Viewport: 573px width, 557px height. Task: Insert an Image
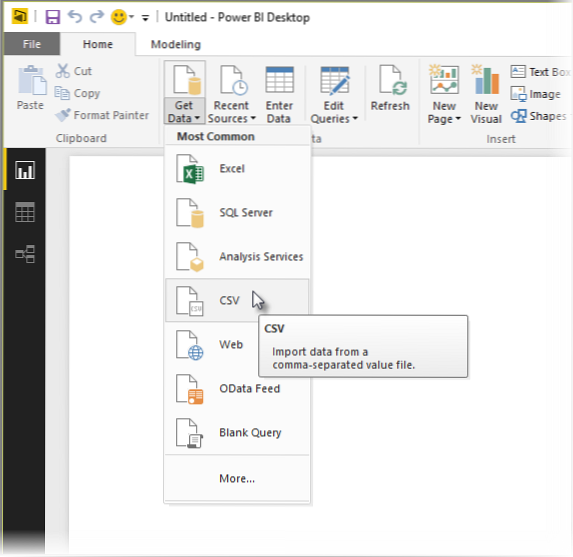pyautogui.click(x=535, y=94)
